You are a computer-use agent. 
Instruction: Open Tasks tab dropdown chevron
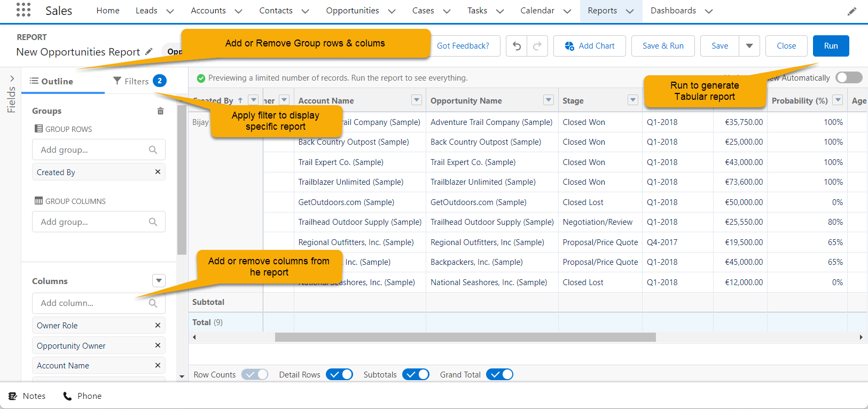pyautogui.click(x=500, y=11)
